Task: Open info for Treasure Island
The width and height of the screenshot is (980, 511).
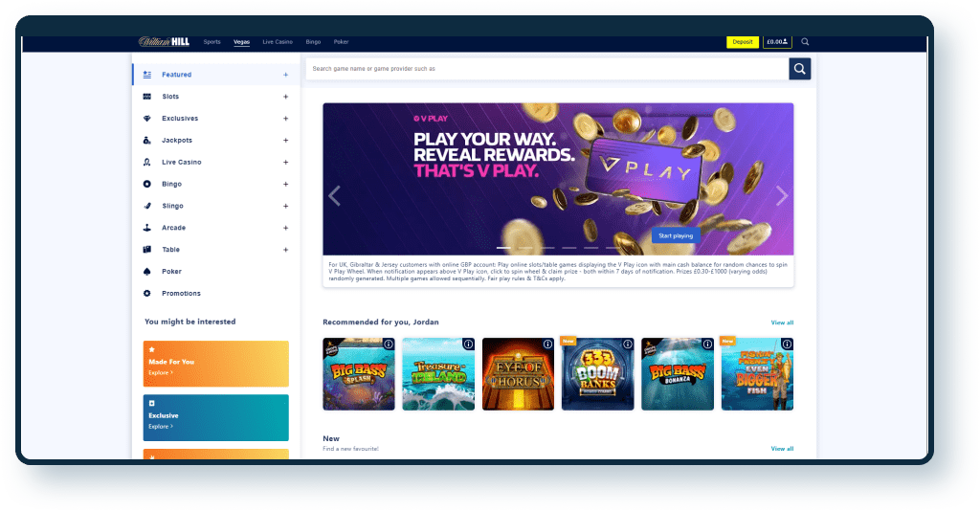Action: pyautogui.click(x=468, y=344)
